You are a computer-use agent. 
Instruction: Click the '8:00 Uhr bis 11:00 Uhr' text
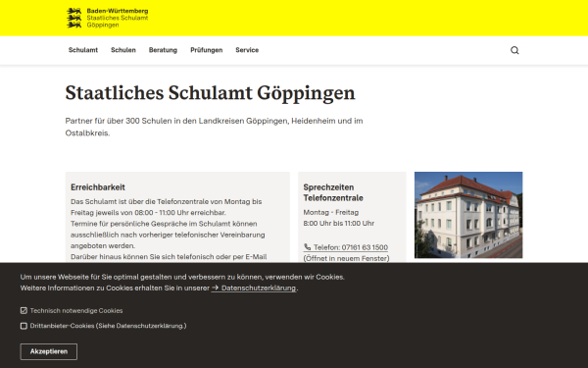[x=339, y=223]
